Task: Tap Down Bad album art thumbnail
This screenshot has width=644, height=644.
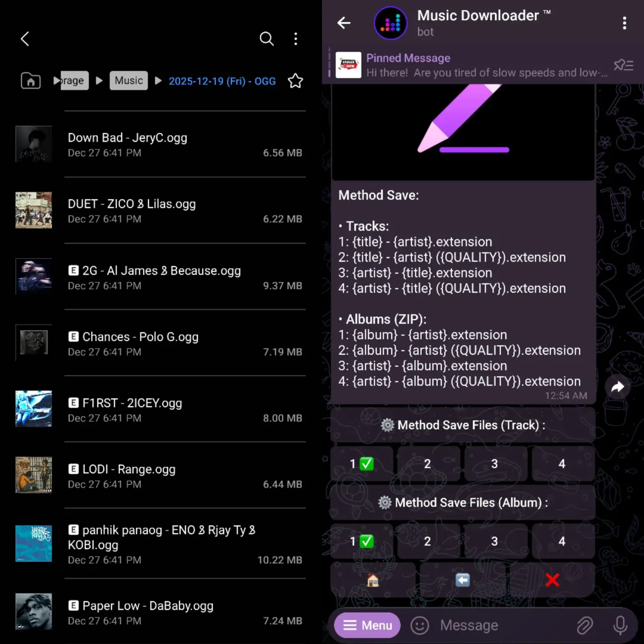Action: click(x=34, y=144)
